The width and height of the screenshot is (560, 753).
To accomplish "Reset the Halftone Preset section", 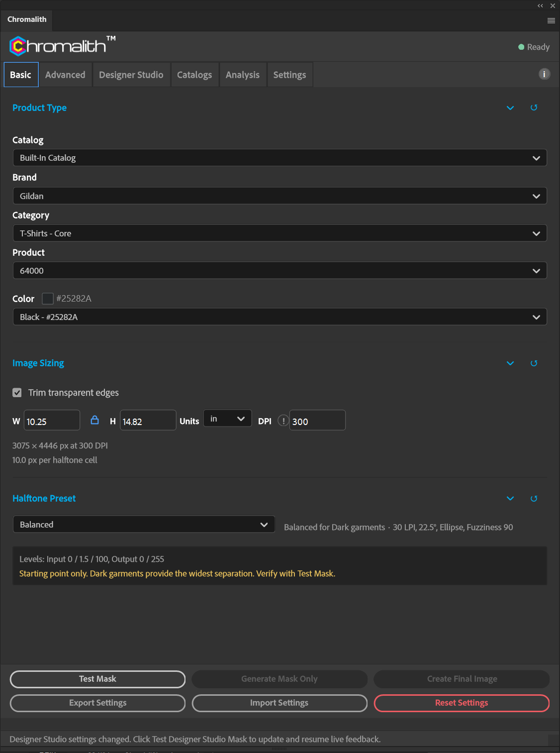I will tap(534, 499).
